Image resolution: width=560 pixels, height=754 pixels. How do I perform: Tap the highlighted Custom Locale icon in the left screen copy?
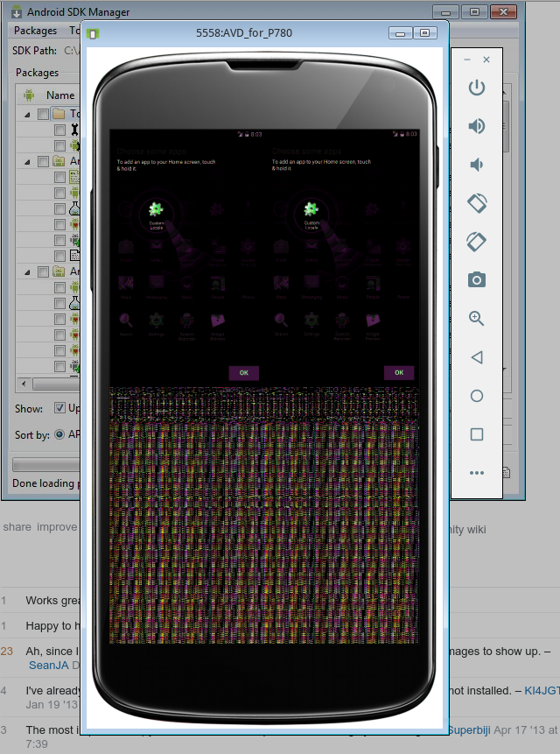(156, 209)
